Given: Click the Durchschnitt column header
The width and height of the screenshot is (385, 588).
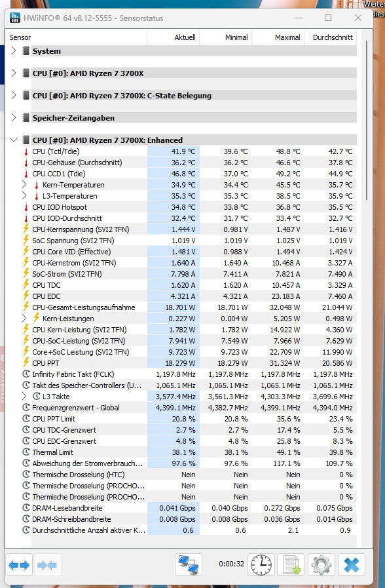Looking at the screenshot, I should pyautogui.click(x=330, y=37).
